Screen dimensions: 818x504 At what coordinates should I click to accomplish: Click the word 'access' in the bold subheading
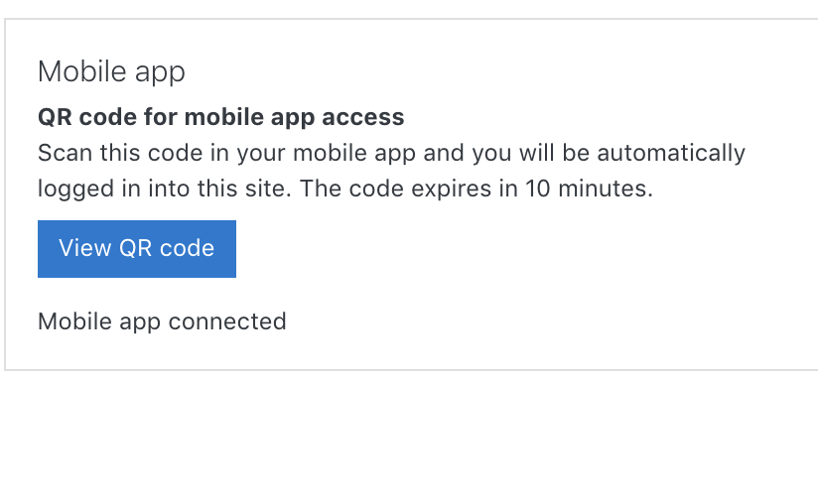[x=363, y=118]
